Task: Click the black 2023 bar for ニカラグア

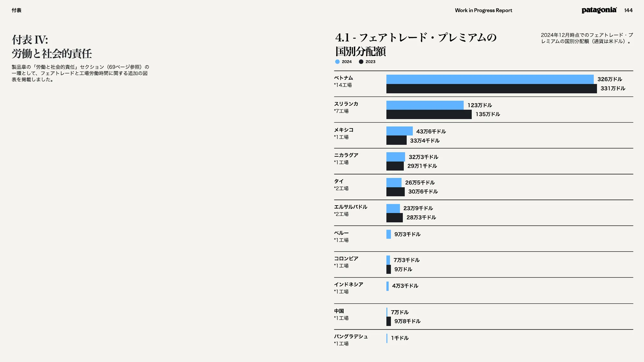Action: click(395, 166)
